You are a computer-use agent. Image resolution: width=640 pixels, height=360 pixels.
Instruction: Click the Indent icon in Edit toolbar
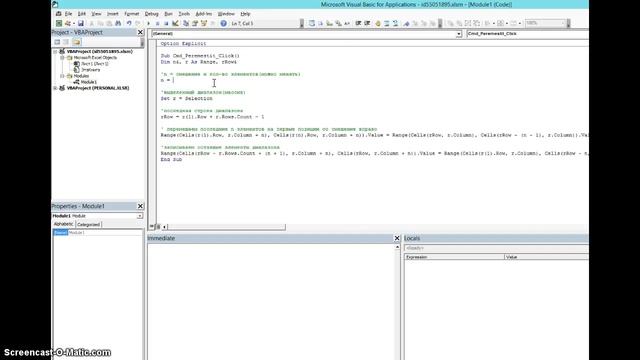tap(358, 23)
